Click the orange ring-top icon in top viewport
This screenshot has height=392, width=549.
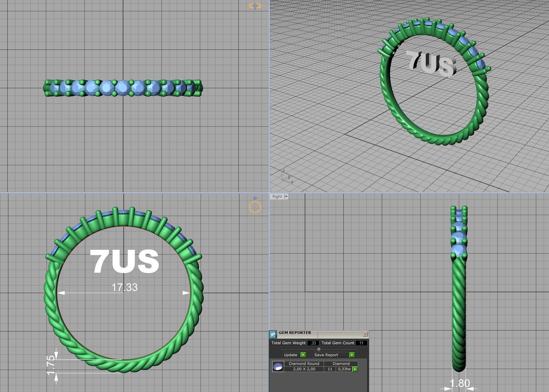coord(255,6)
